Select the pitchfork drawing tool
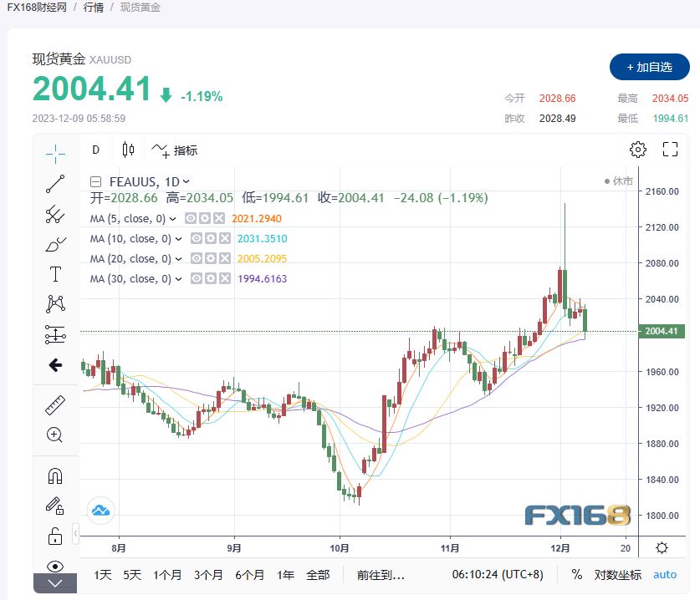 click(55, 214)
